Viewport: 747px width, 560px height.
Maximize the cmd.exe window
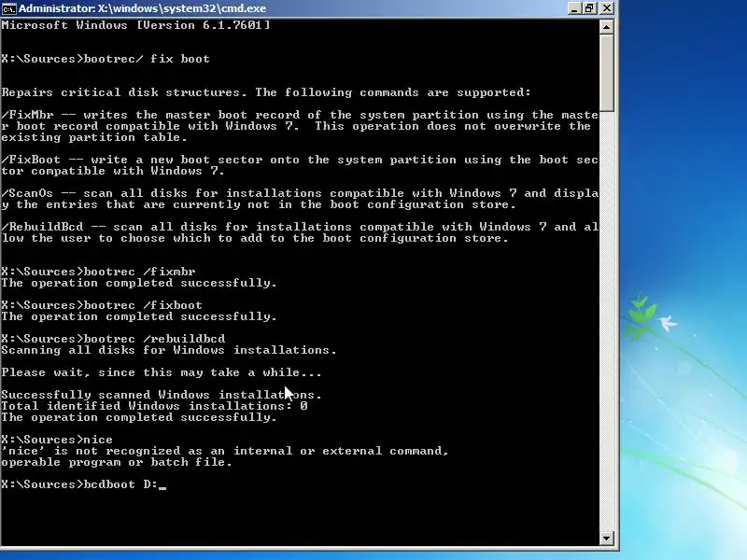coord(590,8)
